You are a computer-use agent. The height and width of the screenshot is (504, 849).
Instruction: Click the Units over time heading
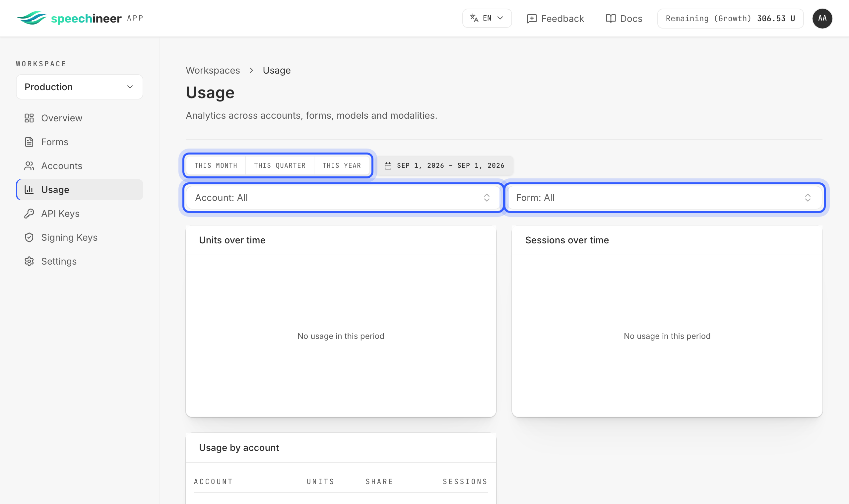232,240
